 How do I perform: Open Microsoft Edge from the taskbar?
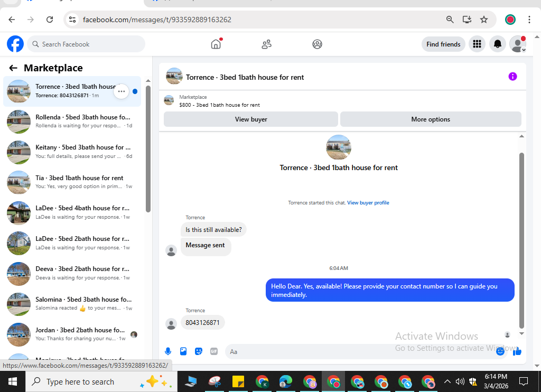[286, 381]
